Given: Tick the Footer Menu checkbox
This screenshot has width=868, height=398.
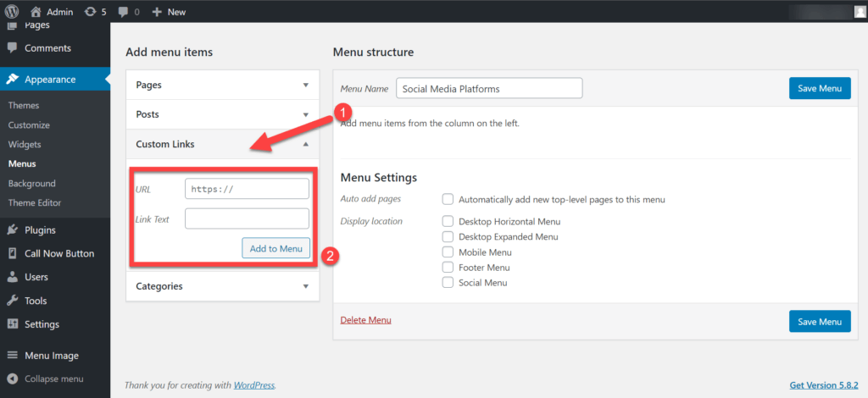Looking at the screenshot, I should pyautogui.click(x=448, y=268).
